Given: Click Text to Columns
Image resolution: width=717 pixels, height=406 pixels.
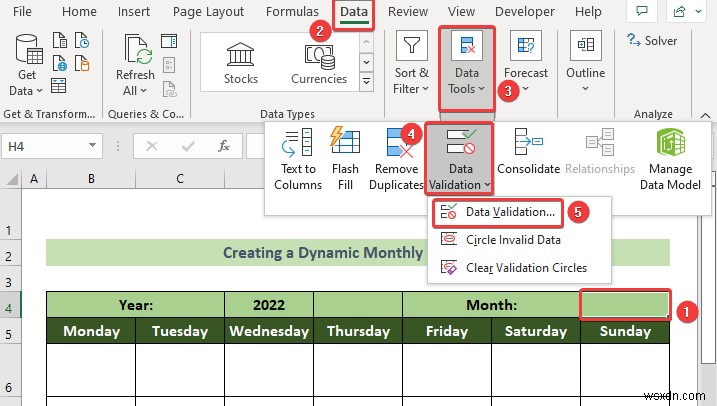Looking at the screenshot, I should coord(298,159).
